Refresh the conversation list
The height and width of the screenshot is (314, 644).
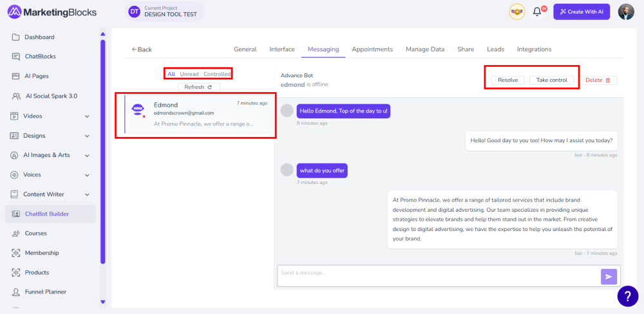pyautogui.click(x=199, y=87)
